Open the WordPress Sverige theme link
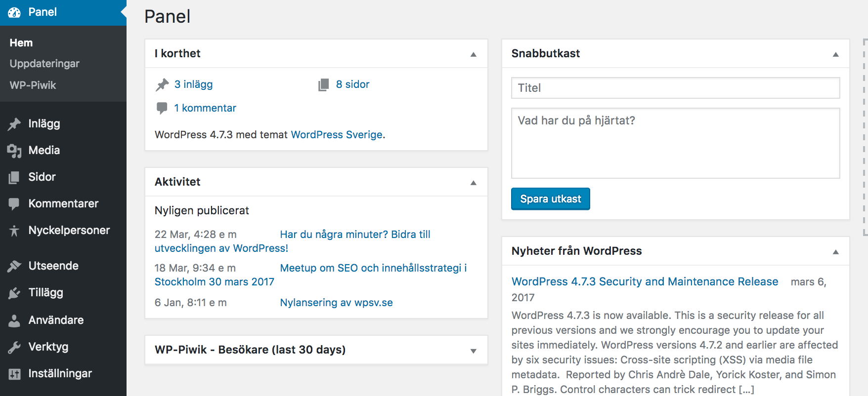868x396 pixels. click(x=337, y=135)
